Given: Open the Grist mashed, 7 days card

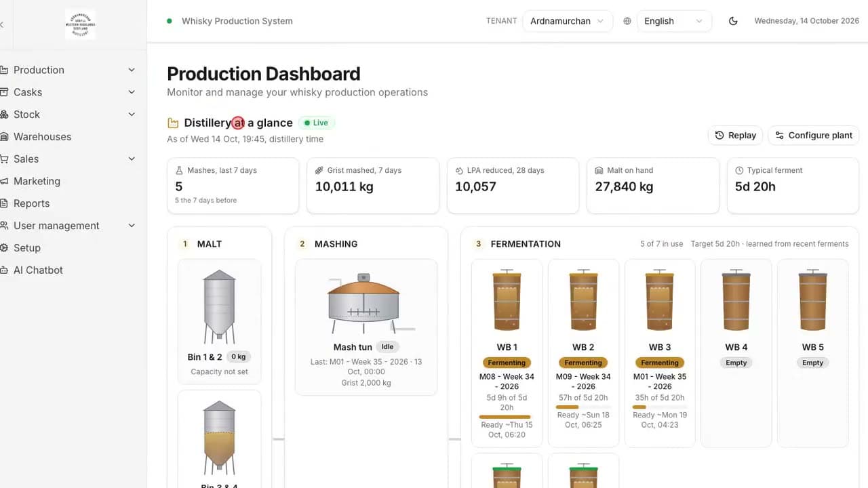Looking at the screenshot, I should [373, 186].
